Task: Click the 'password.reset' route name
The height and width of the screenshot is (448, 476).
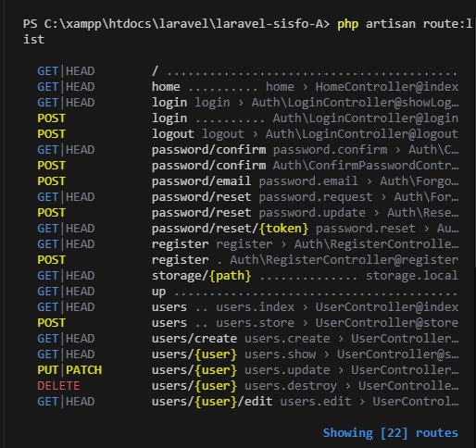Action: [366, 229]
